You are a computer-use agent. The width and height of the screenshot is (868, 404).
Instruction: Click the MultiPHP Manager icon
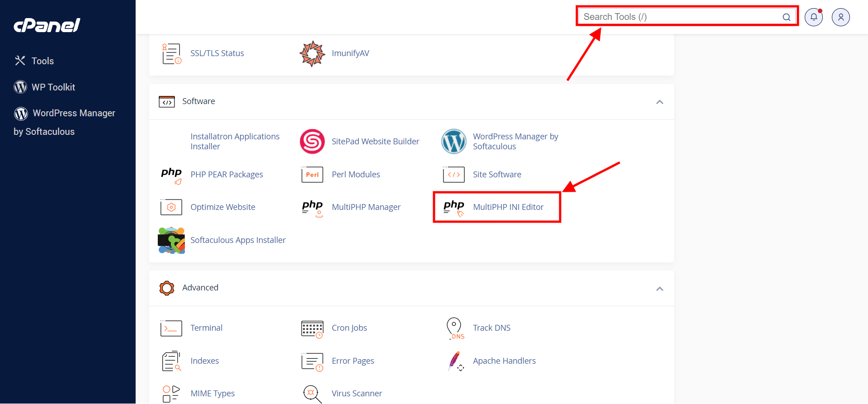(312, 208)
